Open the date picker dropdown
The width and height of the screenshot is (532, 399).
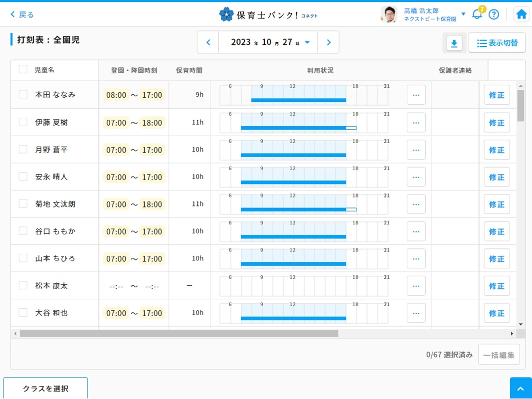pos(307,42)
